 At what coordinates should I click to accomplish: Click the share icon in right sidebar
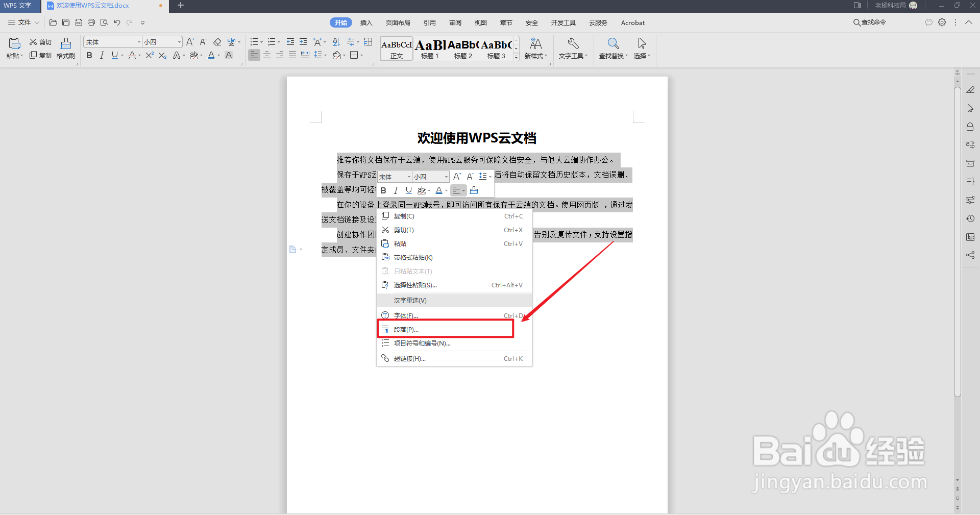point(970,255)
